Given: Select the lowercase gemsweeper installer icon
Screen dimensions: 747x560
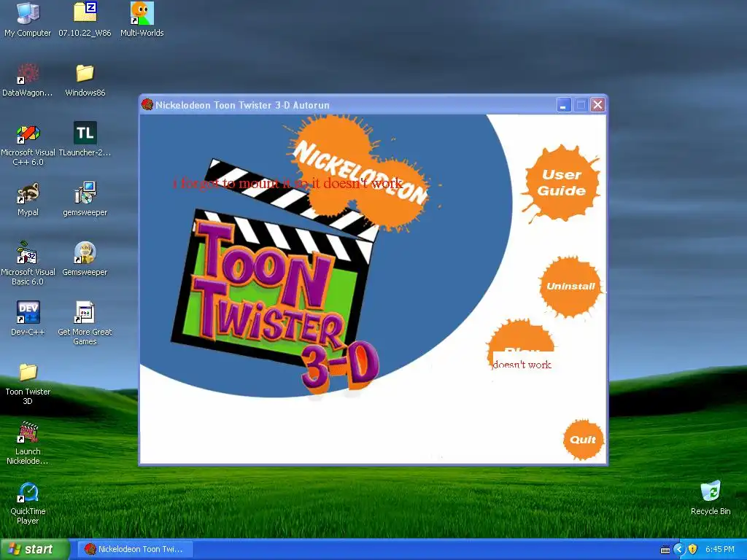Looking at the screenshot, I should coord(85,199).
